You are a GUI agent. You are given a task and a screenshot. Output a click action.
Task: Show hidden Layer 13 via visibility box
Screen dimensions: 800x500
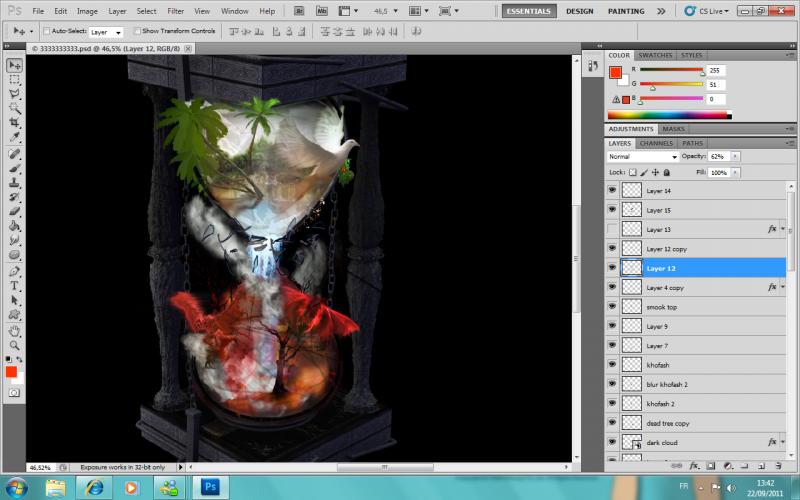tap(612, 229)
